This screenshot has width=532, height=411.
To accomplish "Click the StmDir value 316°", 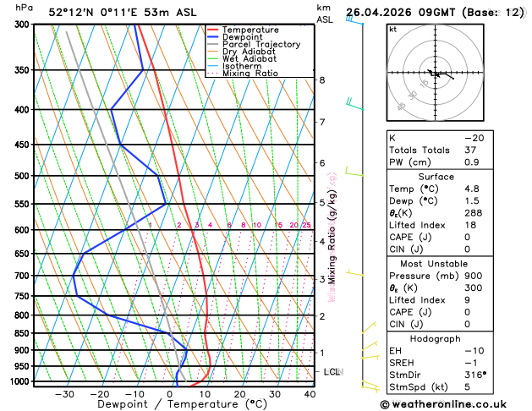I will tap(475, 375).
